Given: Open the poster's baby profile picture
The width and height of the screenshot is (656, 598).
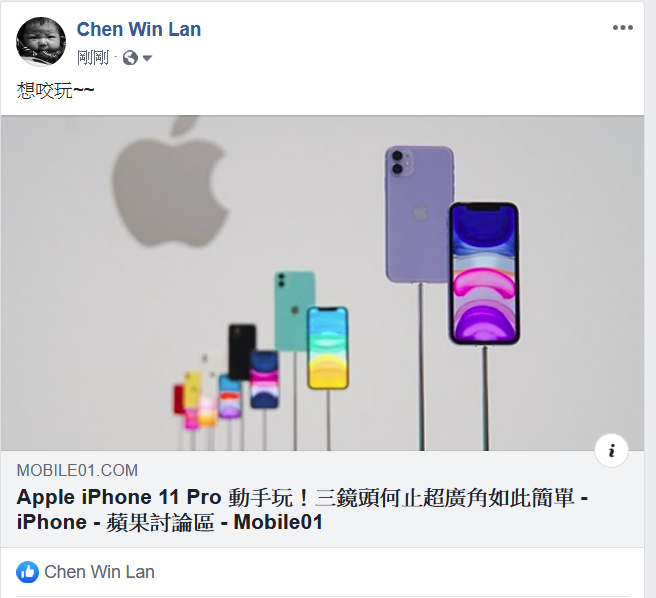Looking at the screenshot, I should coord(41,41).
